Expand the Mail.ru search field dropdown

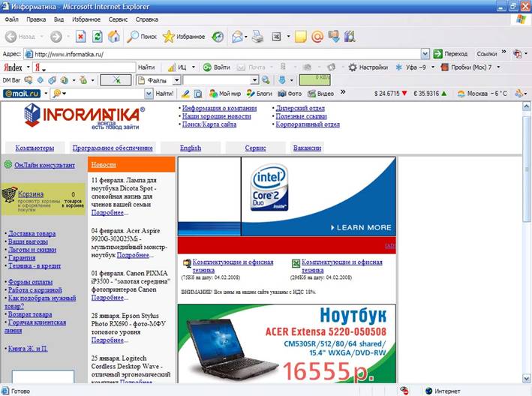(x=149, y=93)
